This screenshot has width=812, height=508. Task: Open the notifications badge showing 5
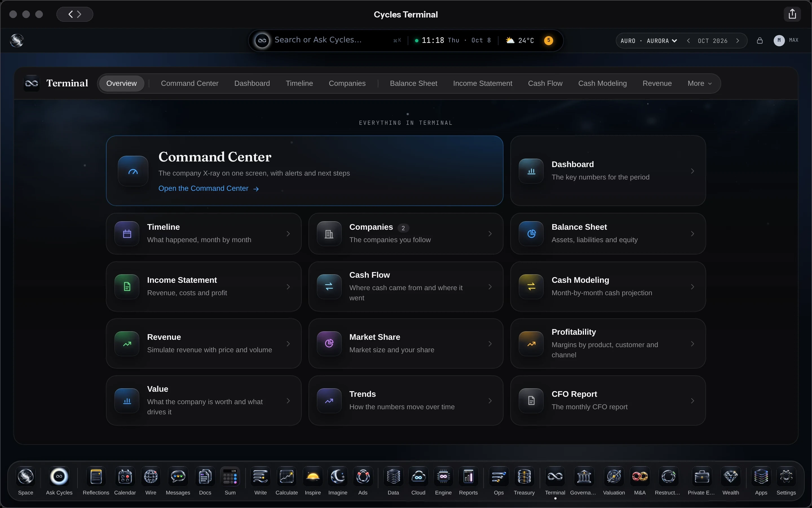tap(549, 41)
